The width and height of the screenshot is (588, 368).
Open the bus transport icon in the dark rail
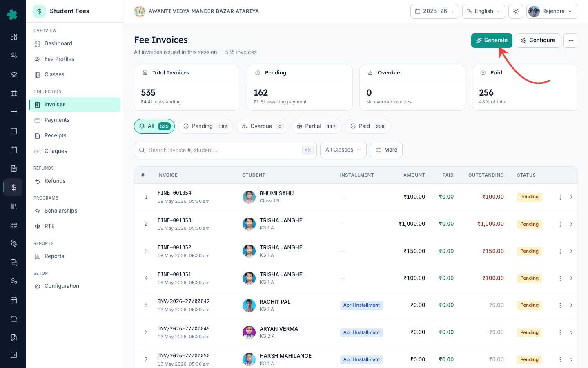coord(14,225)
